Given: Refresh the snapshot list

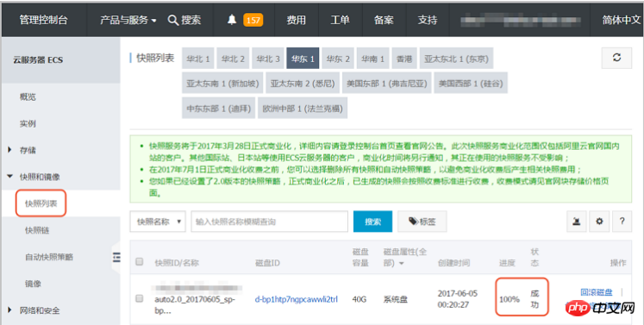Looking at the screenshot, I should coord(616,58).
